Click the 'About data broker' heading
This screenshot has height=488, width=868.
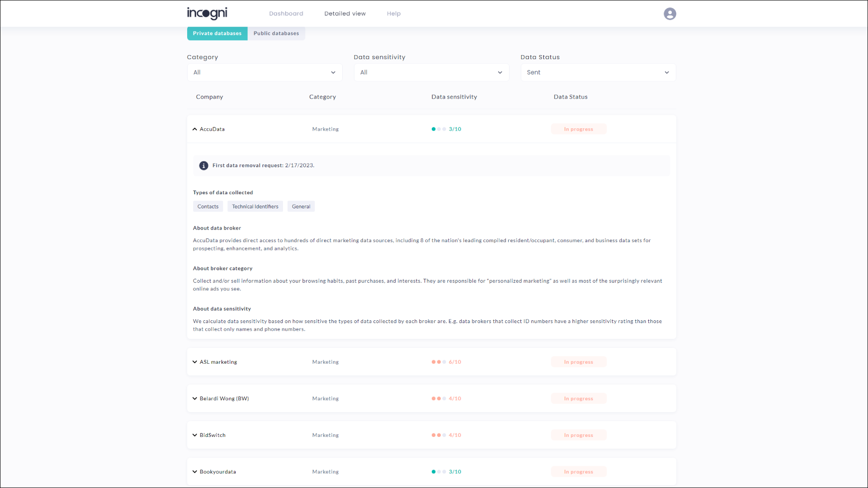click(x=217, y=228)
